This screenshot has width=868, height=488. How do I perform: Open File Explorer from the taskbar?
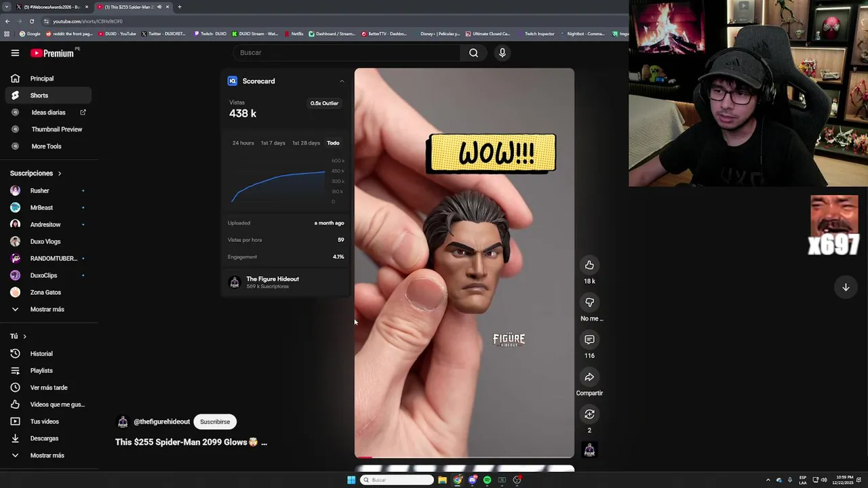pos(442,480)
